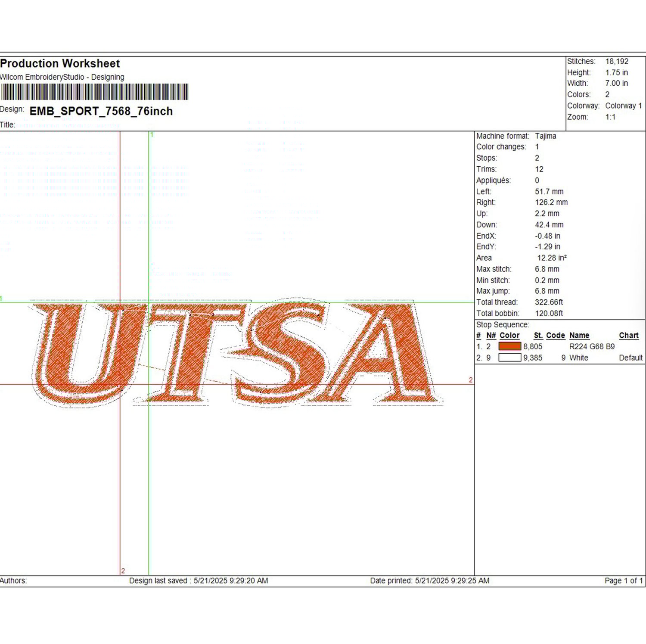Select the Machine format value "Tajima"
Viewport: 646px width, 644px height.
[x=546, y=136]
